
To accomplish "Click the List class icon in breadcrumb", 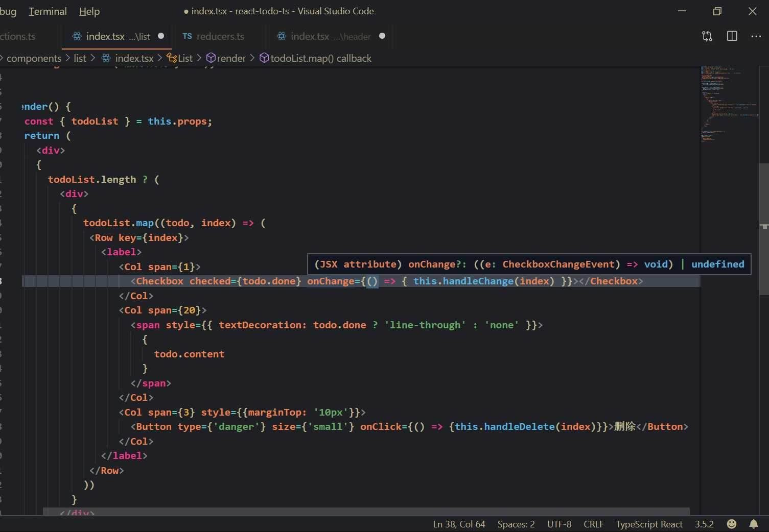I will click(x=172, y=58).
